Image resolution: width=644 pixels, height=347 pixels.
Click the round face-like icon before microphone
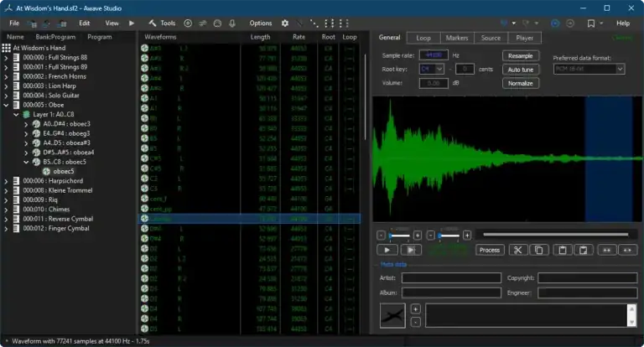tap(217, 23)
